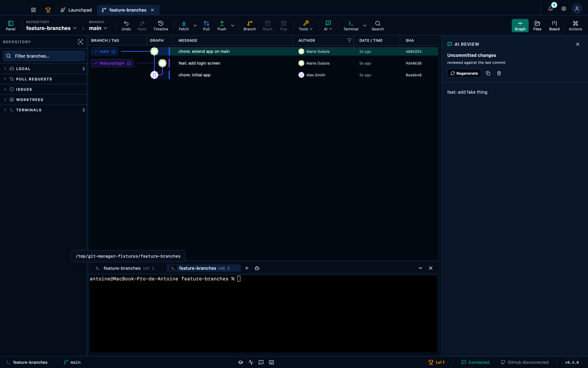
Task: Fetch from remote
Action: pyautogui.click(x=184, y=26)
